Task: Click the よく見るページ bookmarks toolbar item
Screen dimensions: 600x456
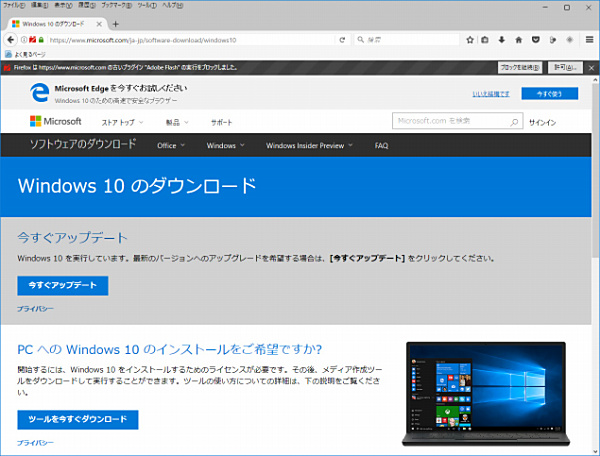Action: pyautogui.click(x=25, y=54)
